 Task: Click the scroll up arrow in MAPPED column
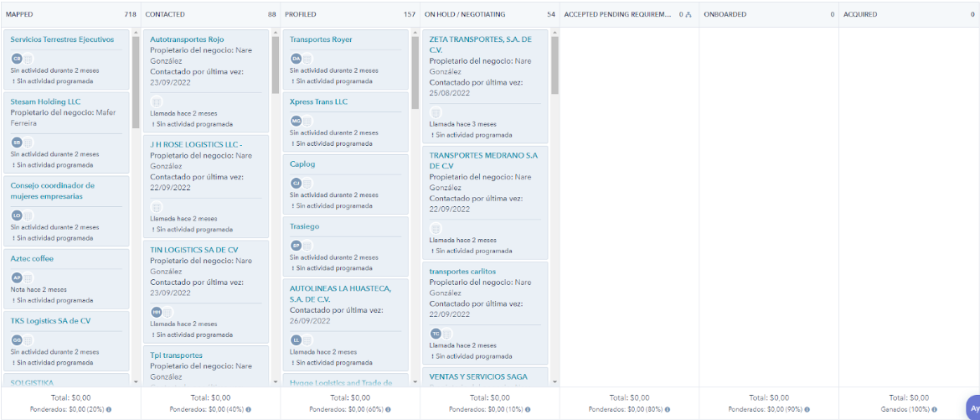pyautogui.click(x=136, y=33)
